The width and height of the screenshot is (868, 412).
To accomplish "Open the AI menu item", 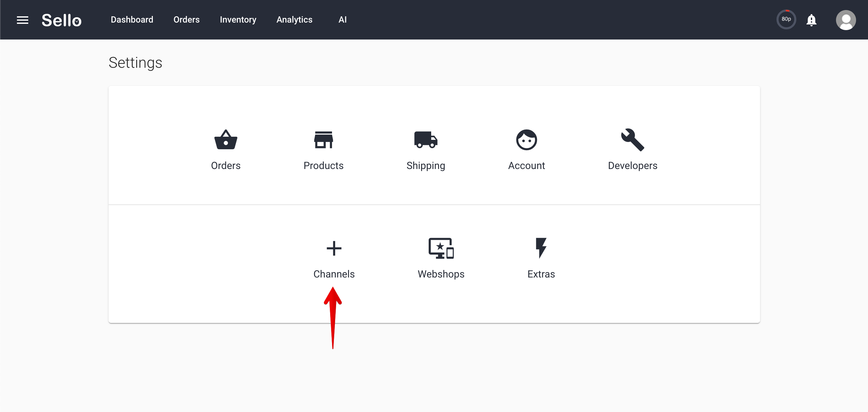I will [x=342, y=19].
